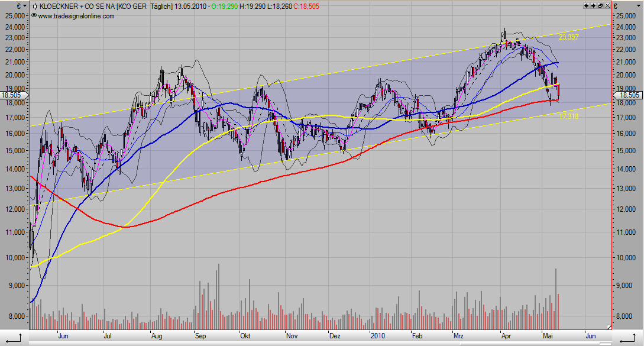Click the right arrow chart navigation button

click(x=592, y=5)
